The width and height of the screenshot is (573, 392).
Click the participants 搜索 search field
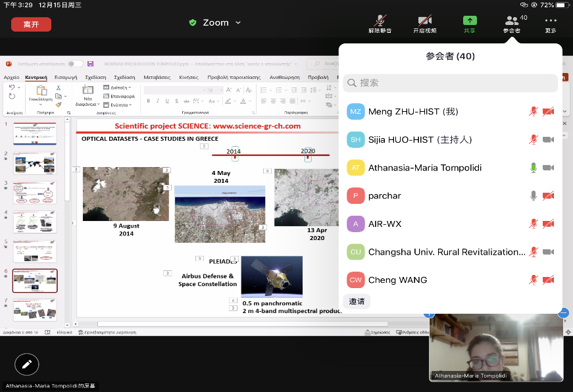tap(450, 83)
